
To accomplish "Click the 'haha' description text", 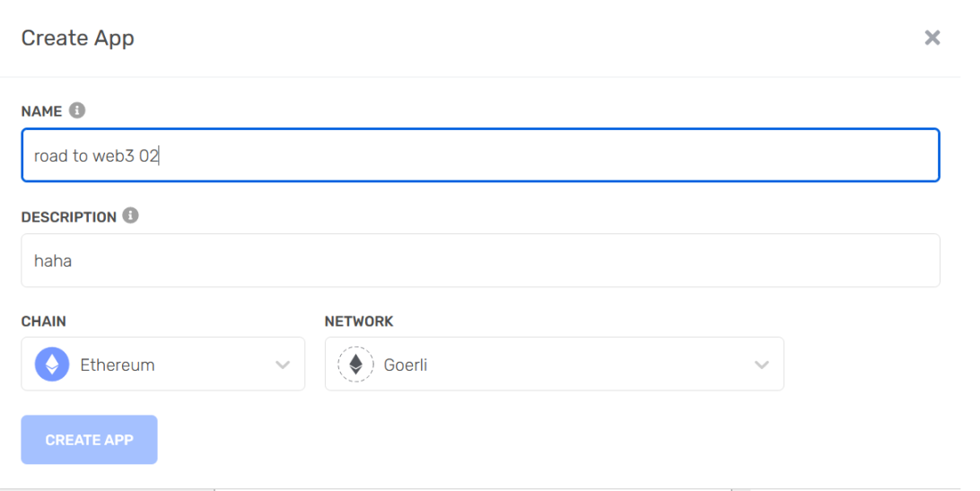I will (x=53, y=260).
